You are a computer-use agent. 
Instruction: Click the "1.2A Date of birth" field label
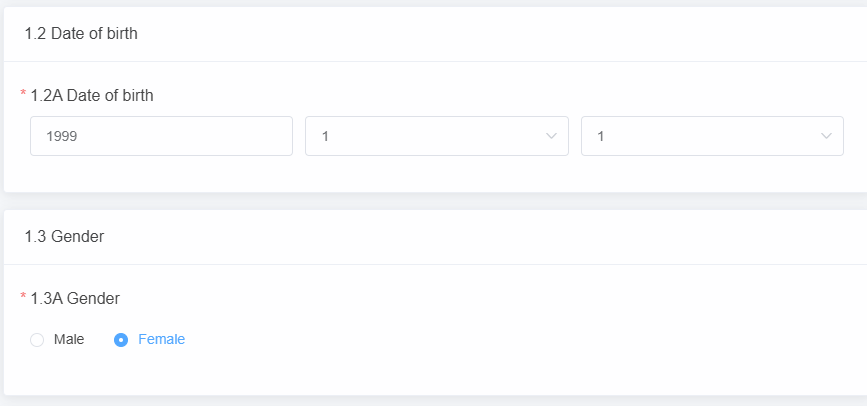point(92,95)
